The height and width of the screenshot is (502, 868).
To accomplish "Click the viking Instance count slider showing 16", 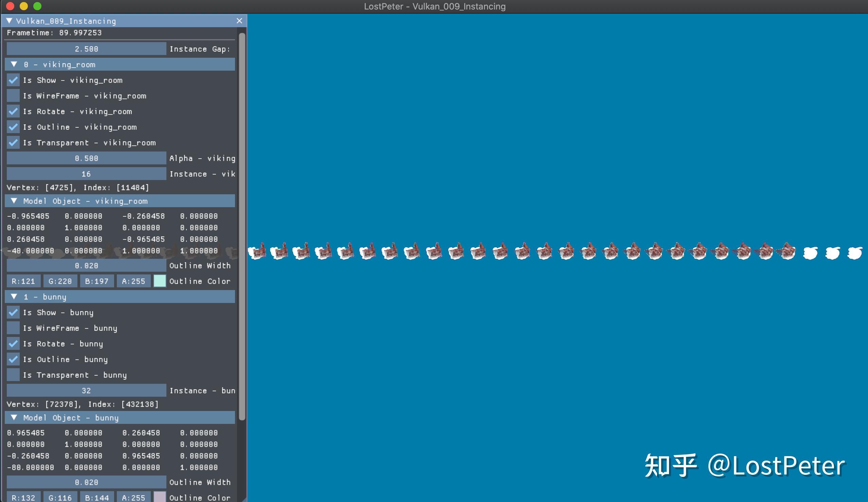I will pos(87,174).
